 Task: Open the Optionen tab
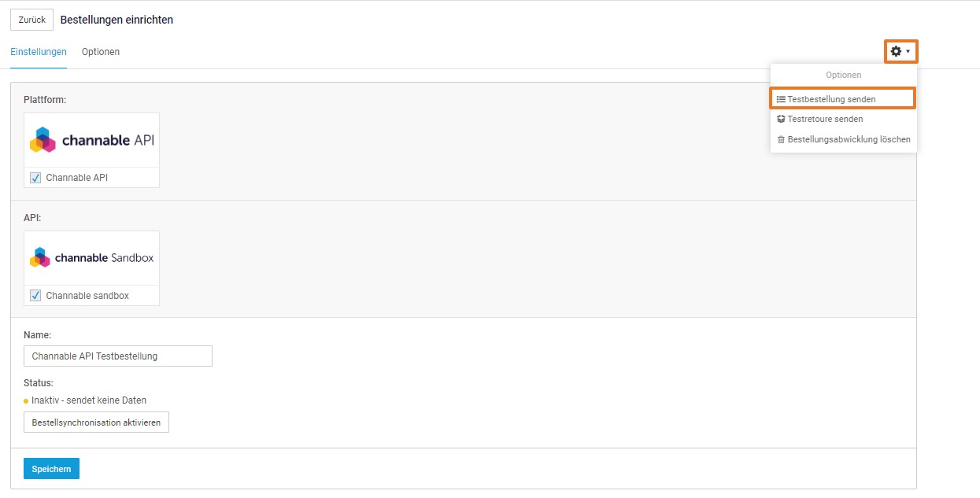(x=101, y=52)
